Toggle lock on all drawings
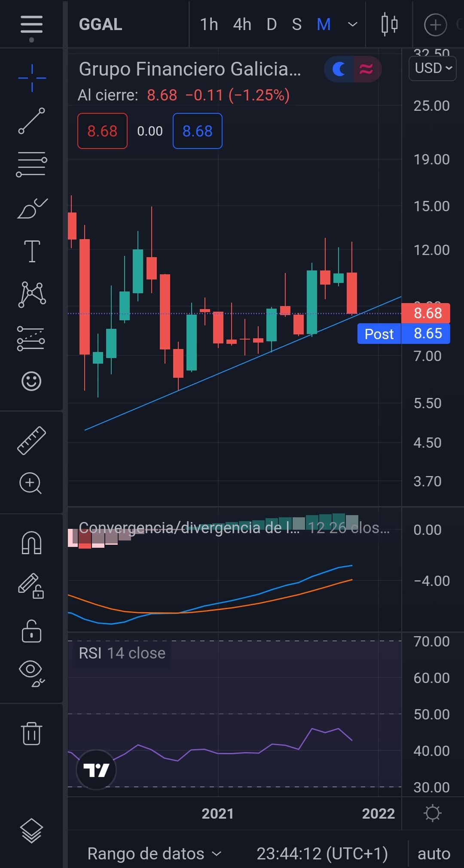Screen dimensions: 464x868 [31, 631]
